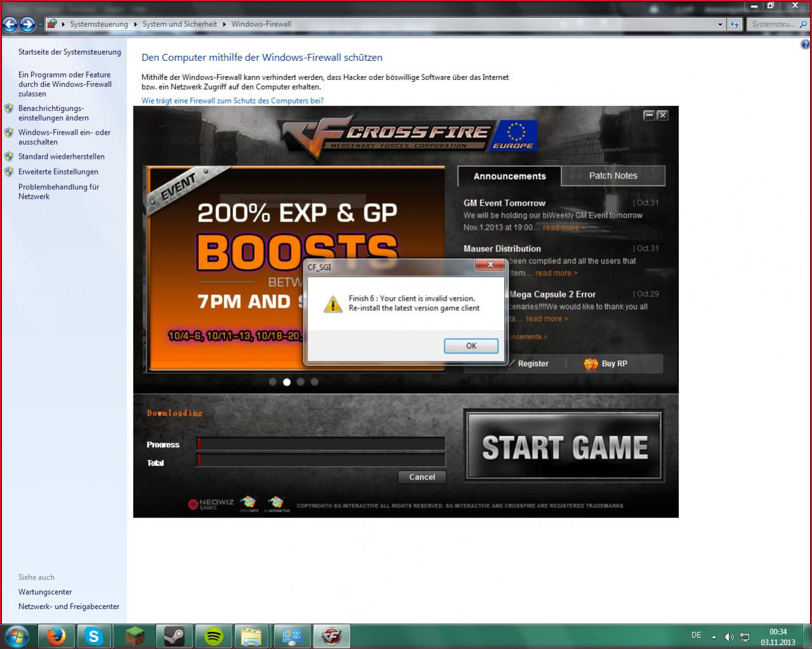Screen dimensions: 812x649
Task: Close the CF_SGI error dialog
Action: tap(490, 265)
